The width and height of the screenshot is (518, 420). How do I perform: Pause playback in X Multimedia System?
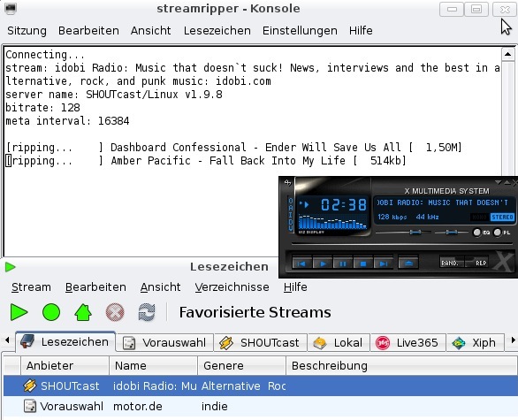click(x=343, y=263)
